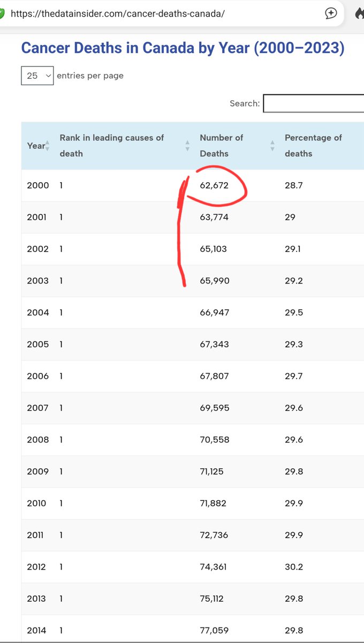Open the AI sparkle chat icon
The width and height of the screenshot is (364, 643).
click(331, 13)
